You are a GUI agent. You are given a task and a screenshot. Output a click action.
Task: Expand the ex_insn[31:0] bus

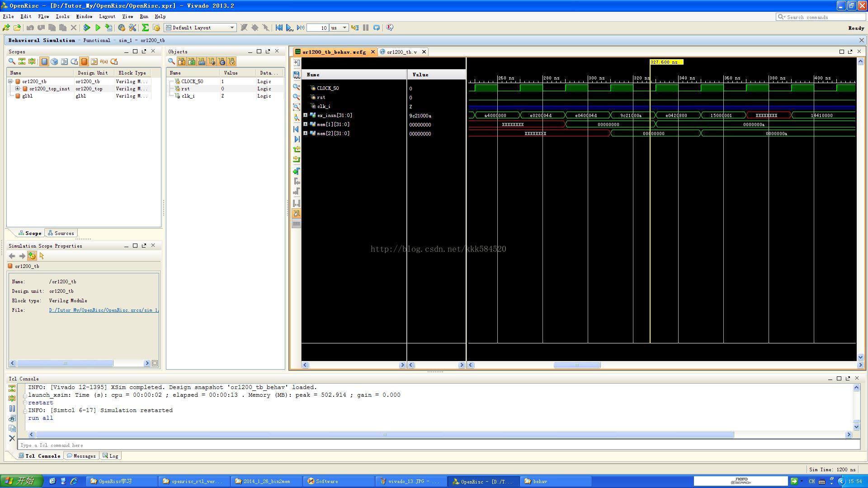(305, 115)
